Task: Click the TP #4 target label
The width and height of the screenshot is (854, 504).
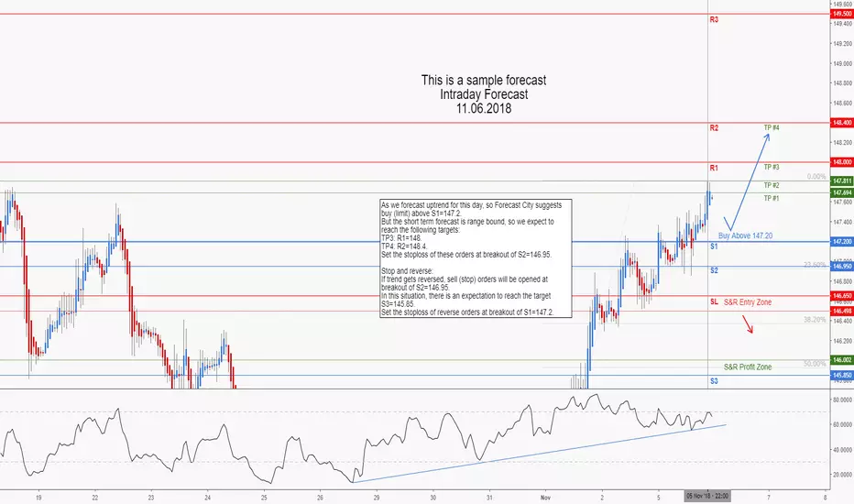Action: (772, 127)
